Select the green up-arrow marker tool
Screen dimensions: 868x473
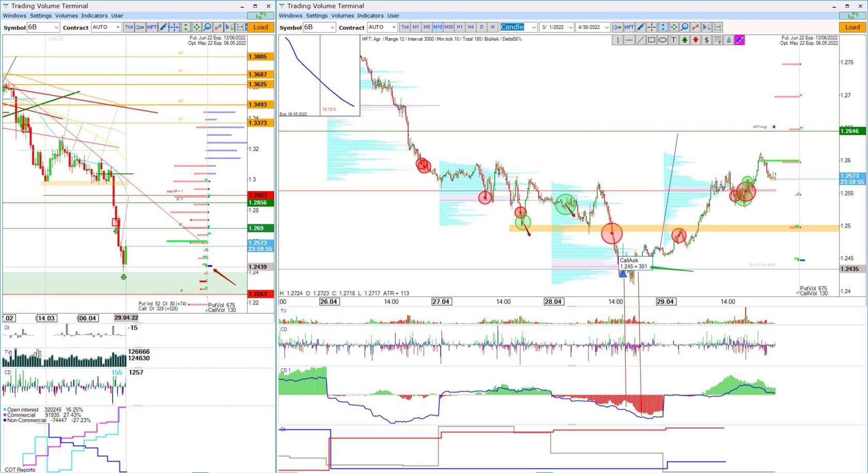pos(685,40)
